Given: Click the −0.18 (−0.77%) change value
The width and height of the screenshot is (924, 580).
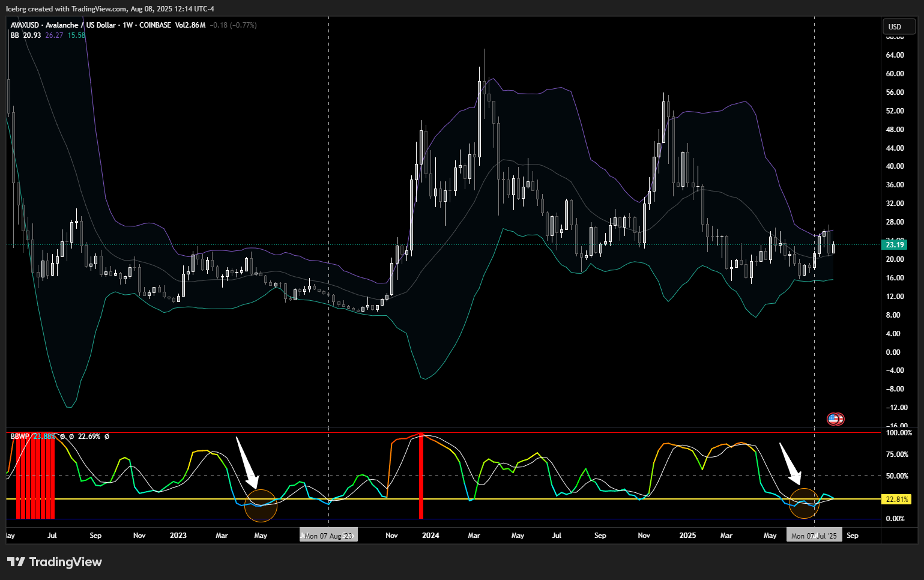Looking at the screenshot, I should click(234, 25).
